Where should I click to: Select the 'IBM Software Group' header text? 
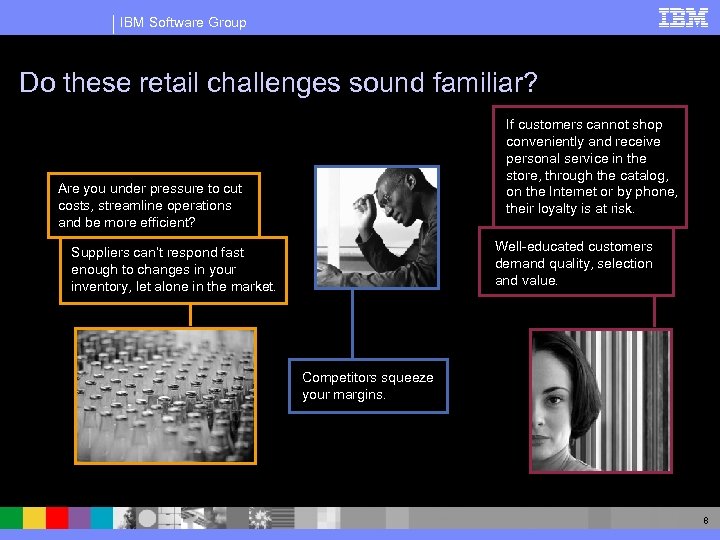[x=183, y=22]
